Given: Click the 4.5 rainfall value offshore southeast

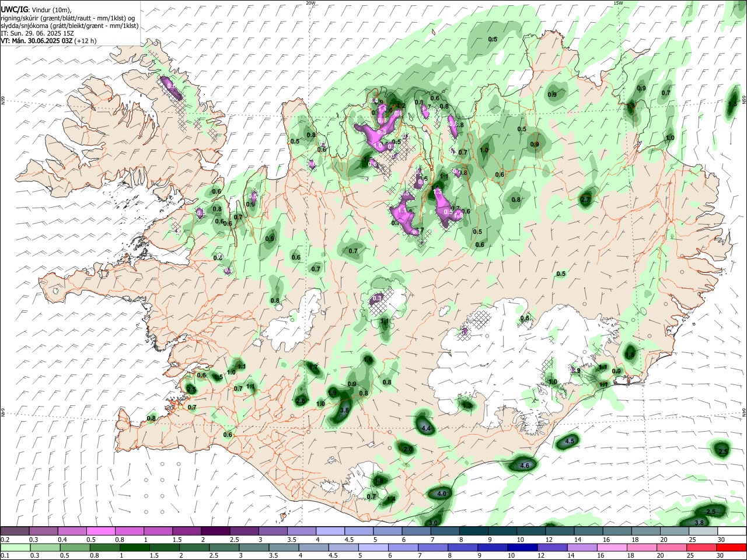Looking at the screenshot, I should (570, 442).
